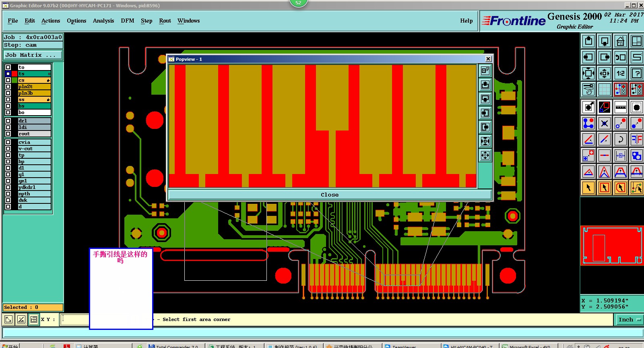Open the DFM menu

coord(128,21)
